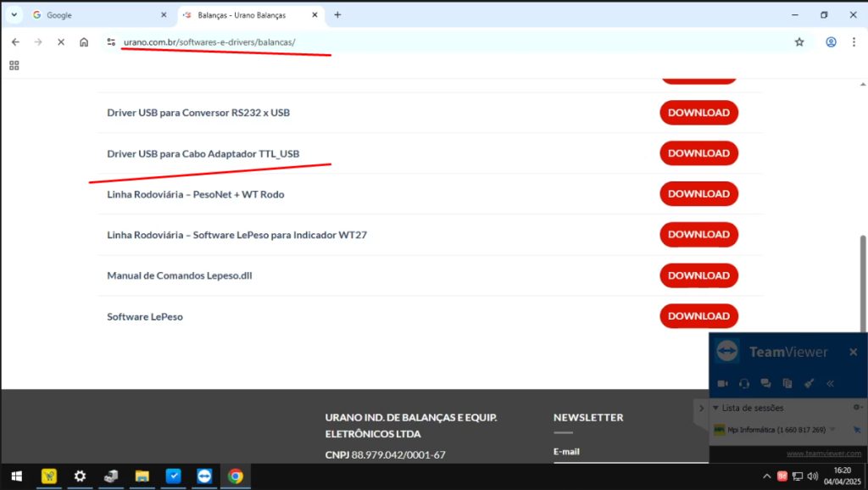Expand Mpi Informática session dropdown arrow

(x=832, y=430)
